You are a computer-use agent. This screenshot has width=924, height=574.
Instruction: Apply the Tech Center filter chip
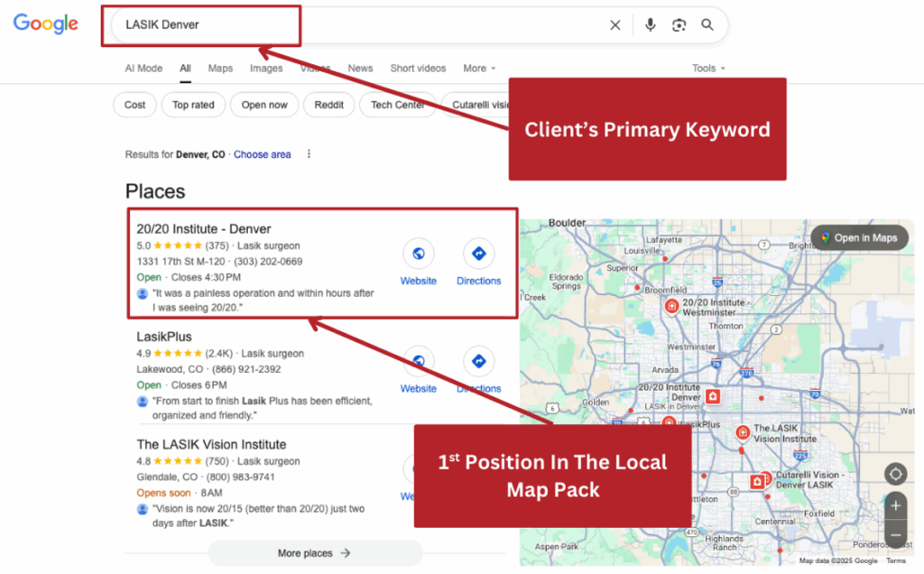click(398, 105)
